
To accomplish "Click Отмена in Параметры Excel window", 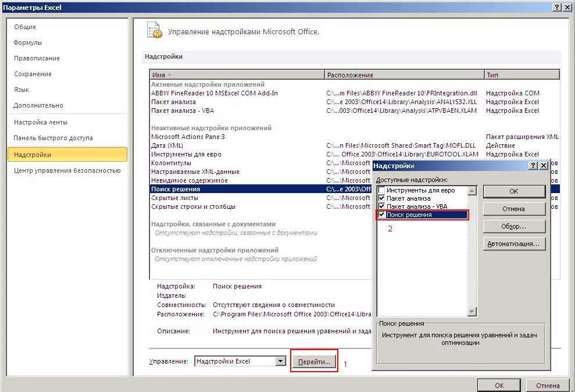I will pyautogui.click(x=548, y=385).
